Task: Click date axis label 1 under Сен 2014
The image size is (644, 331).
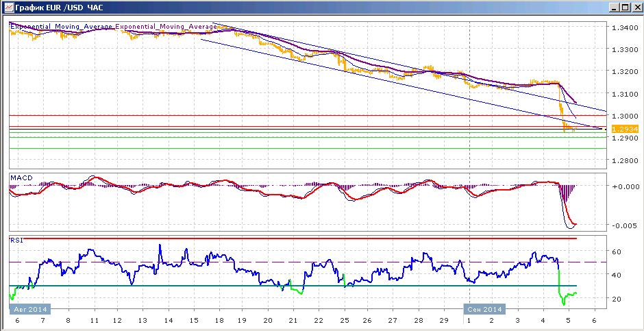Action: [468, 320]
